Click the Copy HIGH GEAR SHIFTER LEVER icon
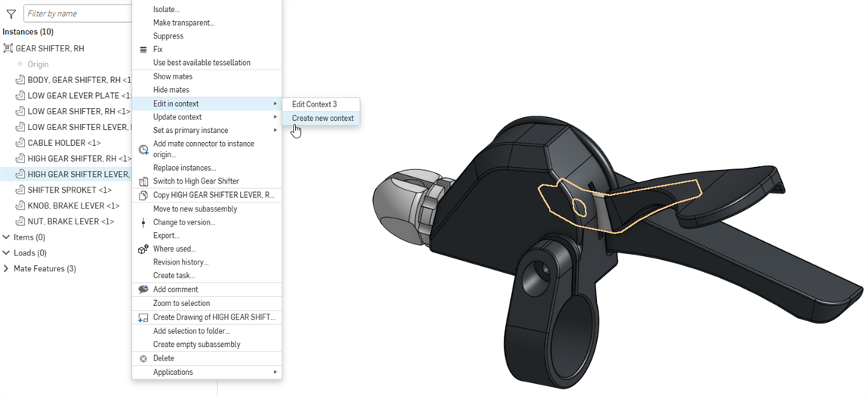 (x=143, y=195)
